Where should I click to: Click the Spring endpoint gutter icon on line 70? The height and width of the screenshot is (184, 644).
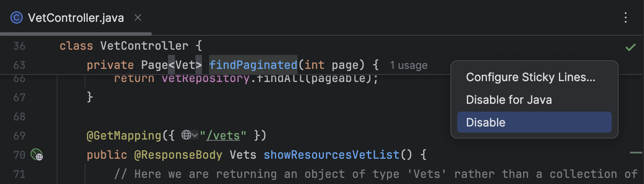point(37,154)
